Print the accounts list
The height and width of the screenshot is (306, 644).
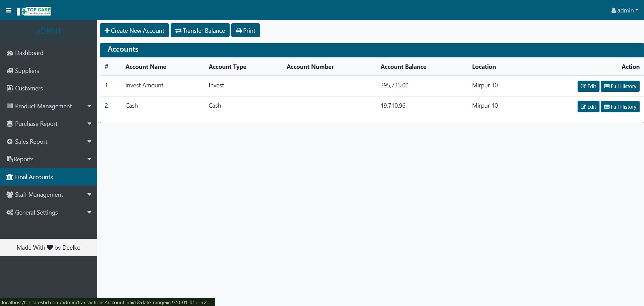point(245,30)
